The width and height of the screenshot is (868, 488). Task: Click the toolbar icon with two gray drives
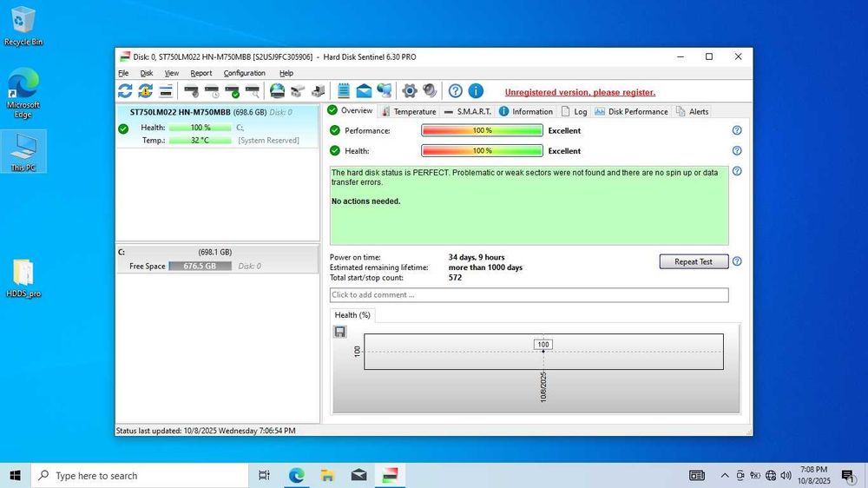[x=298, y=91]
